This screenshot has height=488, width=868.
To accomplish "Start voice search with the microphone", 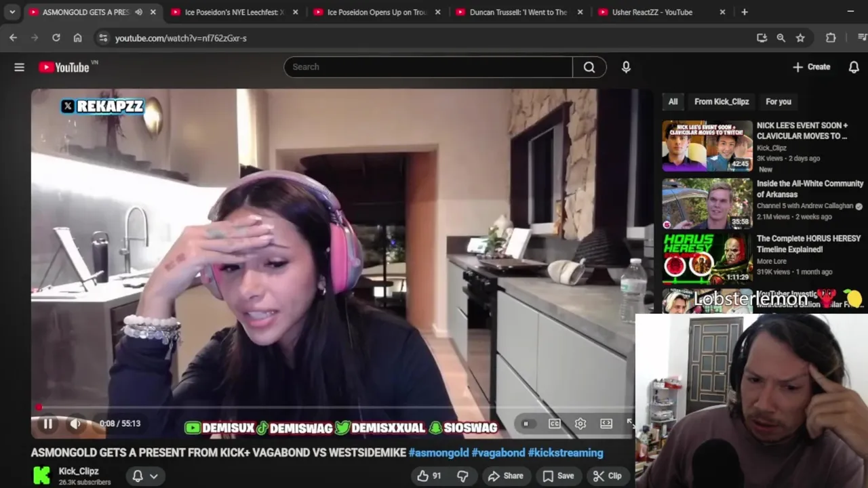I will click(x=626, y=67).
